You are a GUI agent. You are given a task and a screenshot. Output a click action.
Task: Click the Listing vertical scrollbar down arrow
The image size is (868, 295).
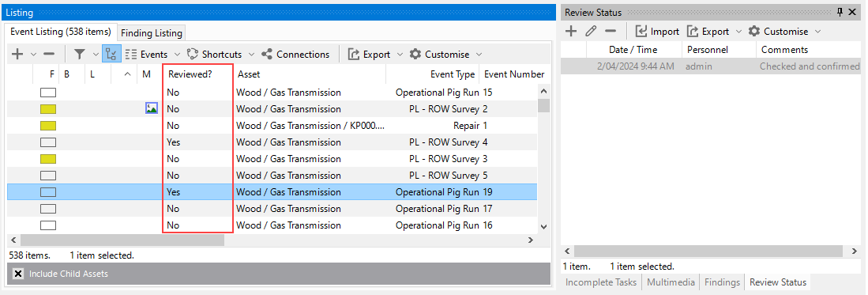[543, 227]
